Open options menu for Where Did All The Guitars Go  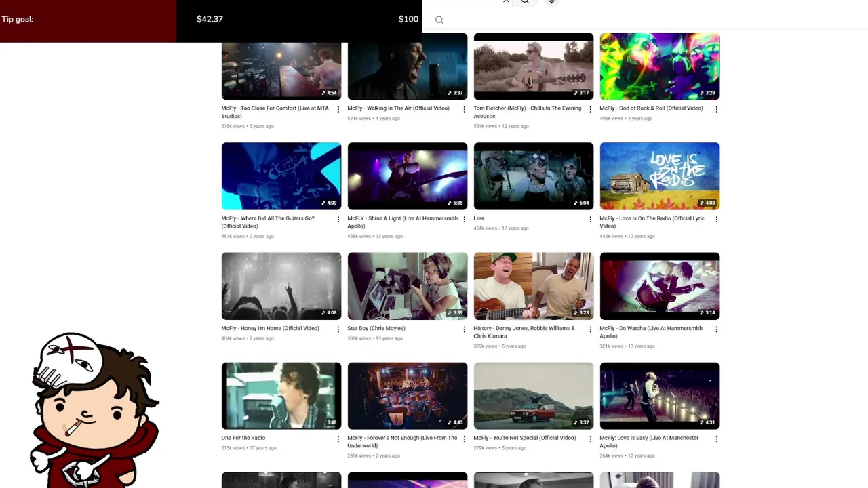pos(338,219)
